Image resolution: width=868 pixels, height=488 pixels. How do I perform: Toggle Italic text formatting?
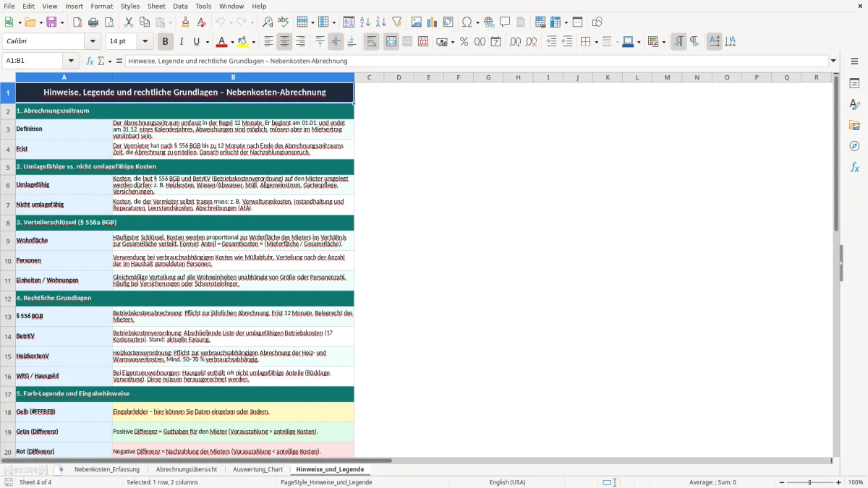(181, 42)
